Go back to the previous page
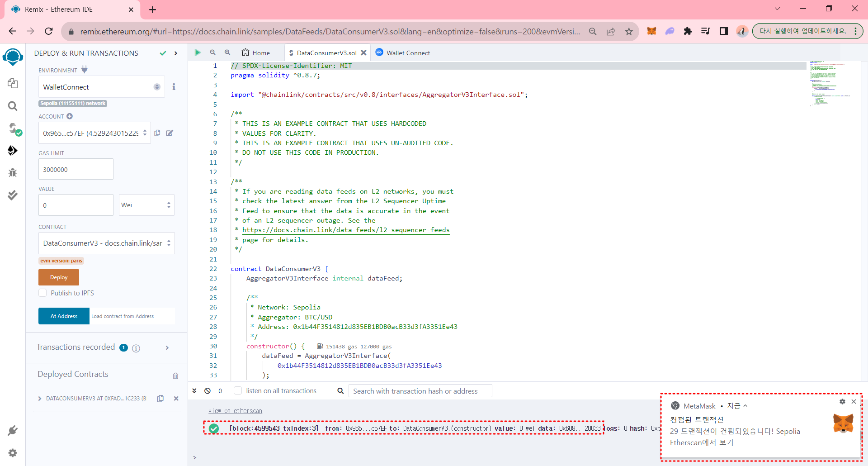The image size is (868, 466). [x=13, y=31]
